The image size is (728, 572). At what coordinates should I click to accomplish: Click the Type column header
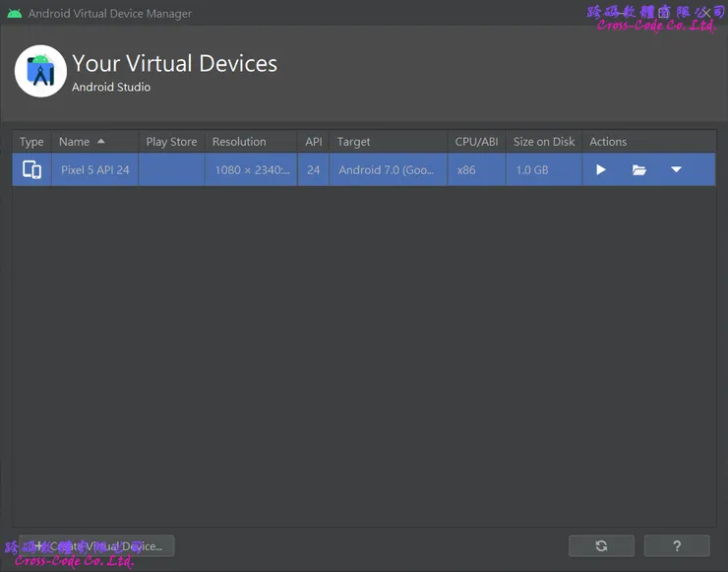coord(31,142)
